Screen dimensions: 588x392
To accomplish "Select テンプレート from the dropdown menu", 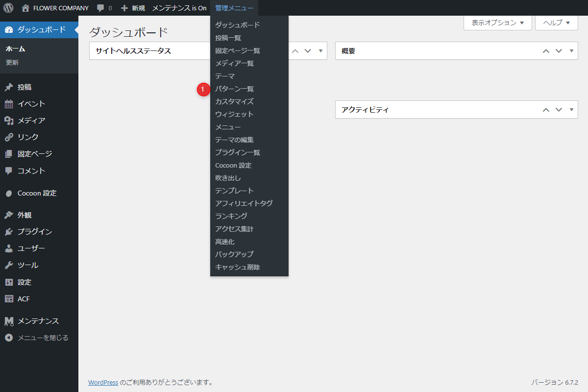I will (249, 191).
